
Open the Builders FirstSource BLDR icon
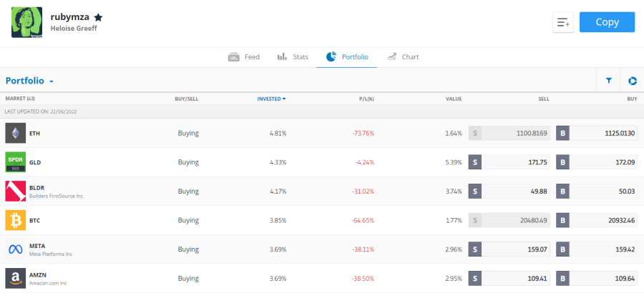16,192
